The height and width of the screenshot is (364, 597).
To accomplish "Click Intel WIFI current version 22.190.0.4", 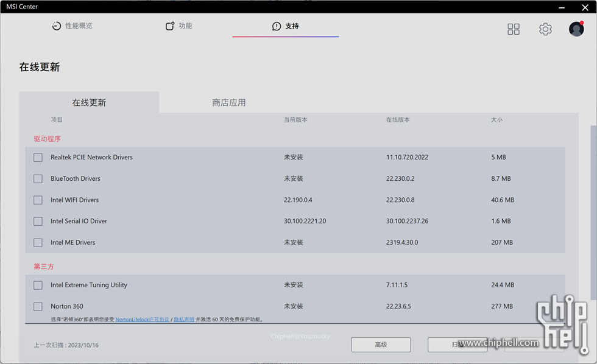I will [298, 200].
